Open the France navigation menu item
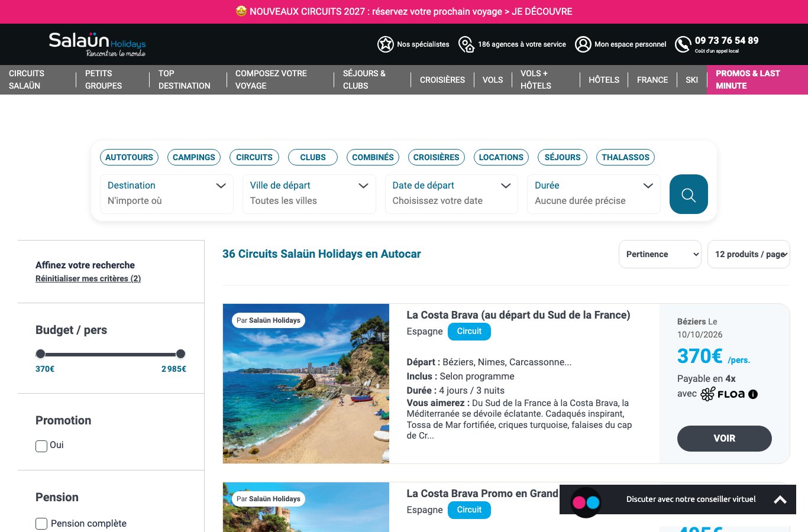 coord(652,80)
